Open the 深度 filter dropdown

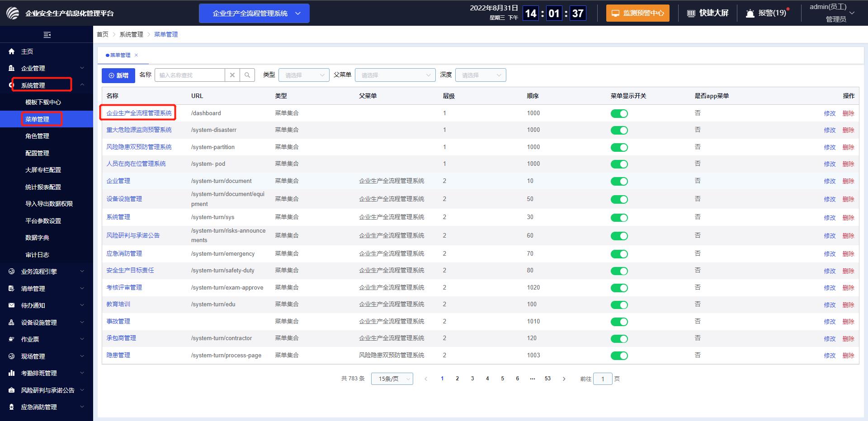pyautogui.click(x=481, y=75)
